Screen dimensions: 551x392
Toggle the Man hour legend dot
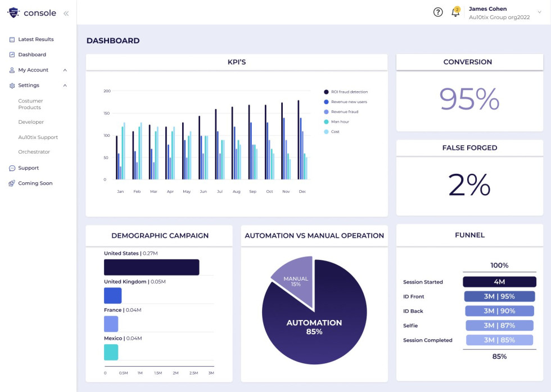[326, 121]
